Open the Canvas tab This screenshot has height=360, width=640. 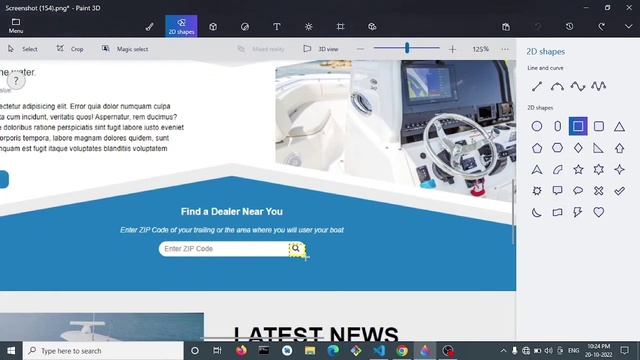340,27
